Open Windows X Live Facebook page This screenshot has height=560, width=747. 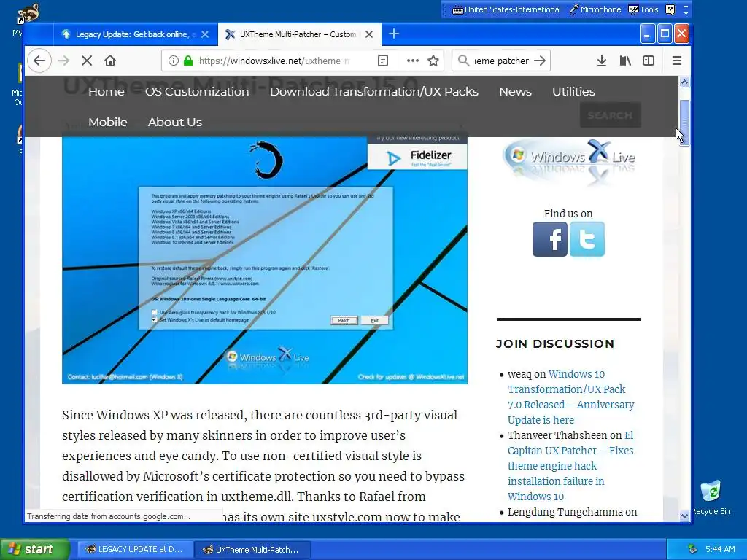pos(550,239)
